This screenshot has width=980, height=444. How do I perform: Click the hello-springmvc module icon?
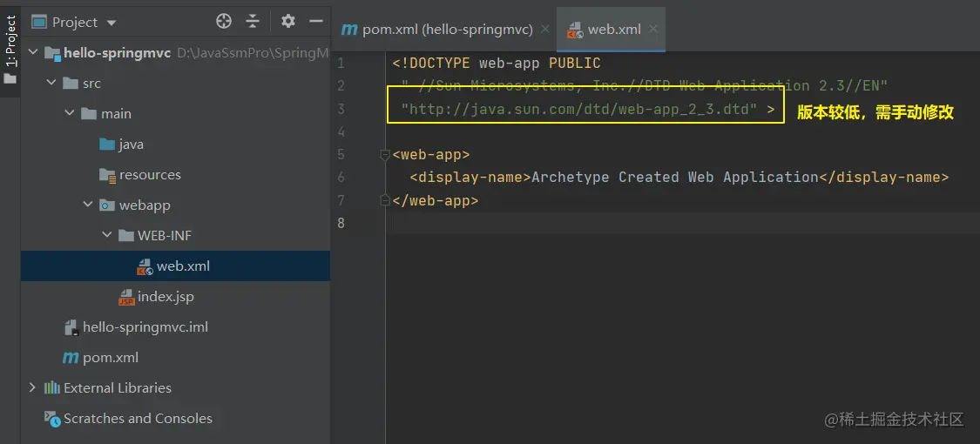pyautogui.click(x=52, y=53)
